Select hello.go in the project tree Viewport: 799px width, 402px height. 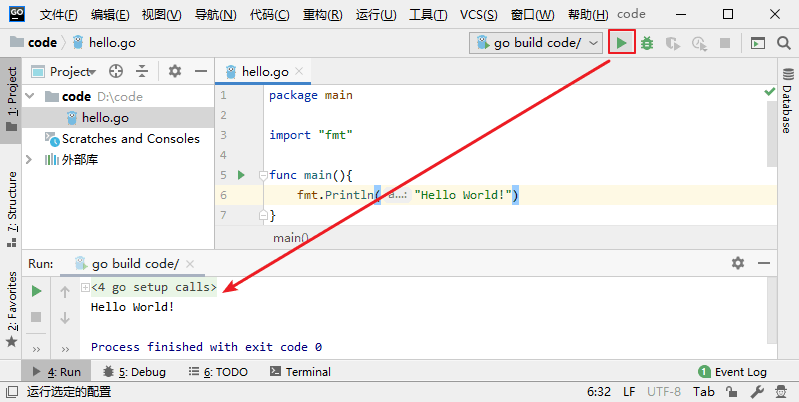pos(118,118)
